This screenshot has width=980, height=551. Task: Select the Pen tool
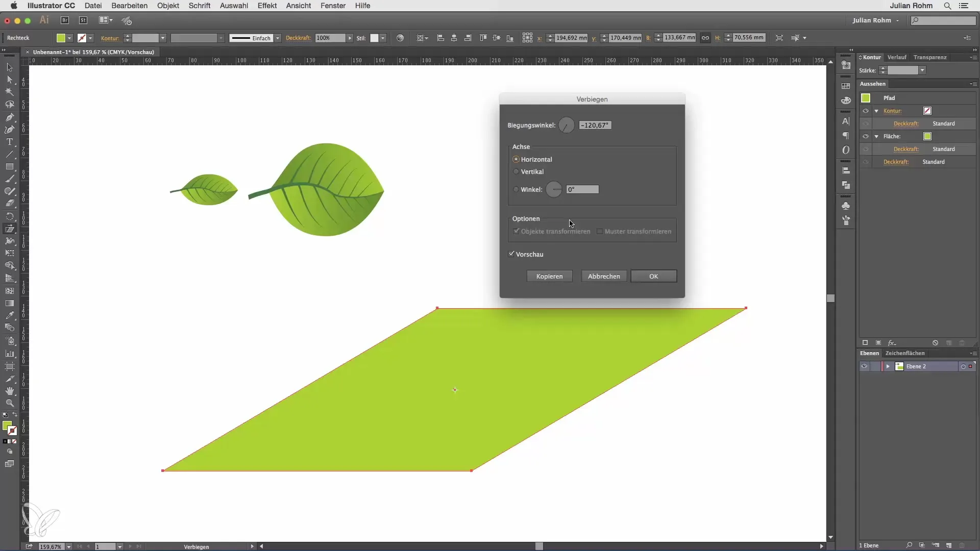point(9,117)
